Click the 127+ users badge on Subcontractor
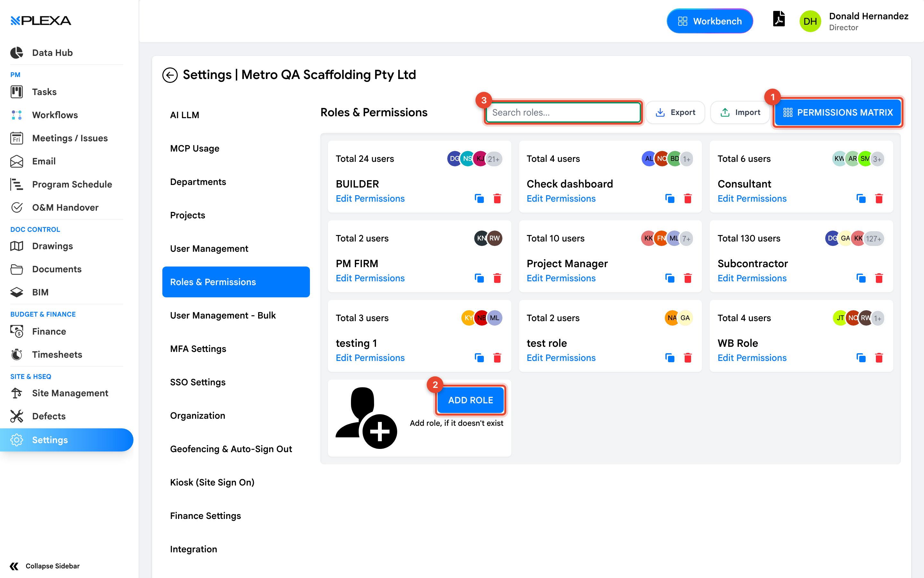 coord(874,239)
